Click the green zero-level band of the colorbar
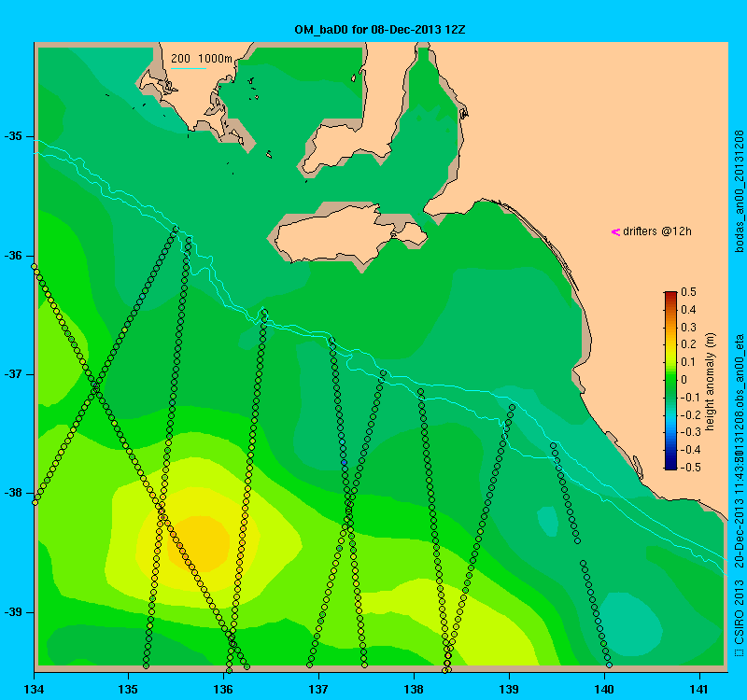The image size is (747, 700). (x=670, y=381)
